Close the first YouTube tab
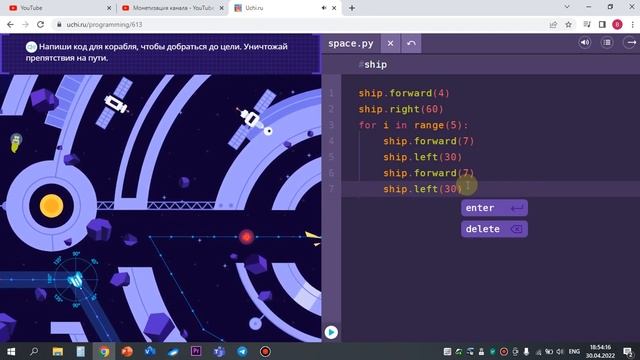The height and width of the screenshot is (360, 640). (109, 8)
